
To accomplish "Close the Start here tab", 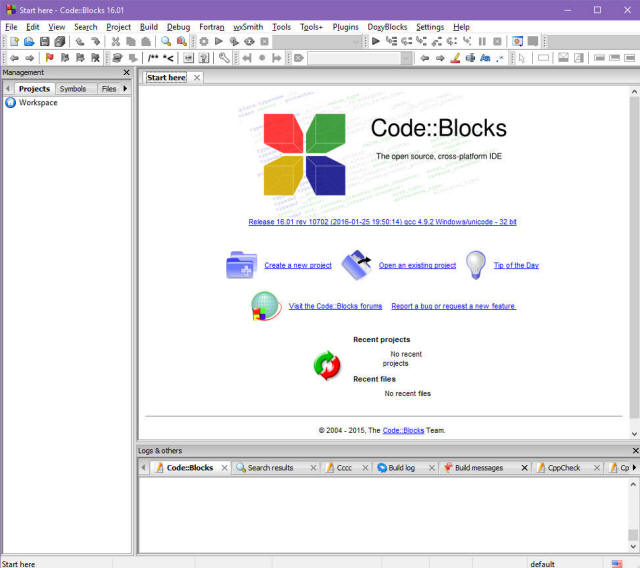I will coord(197,78).
